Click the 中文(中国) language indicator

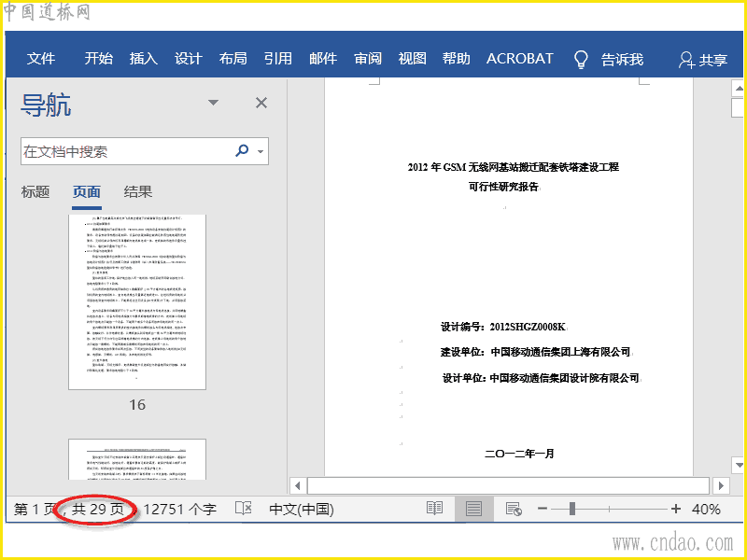tap(302, 510)
